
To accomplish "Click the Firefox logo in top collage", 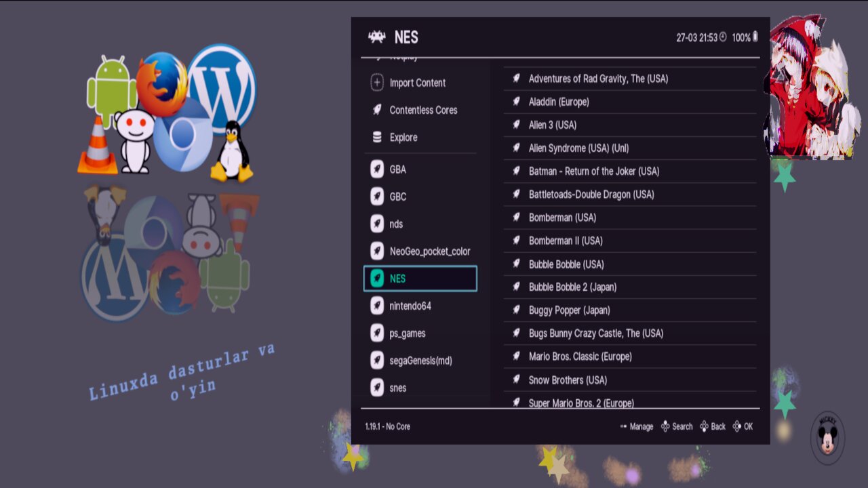I will (162, 83).
